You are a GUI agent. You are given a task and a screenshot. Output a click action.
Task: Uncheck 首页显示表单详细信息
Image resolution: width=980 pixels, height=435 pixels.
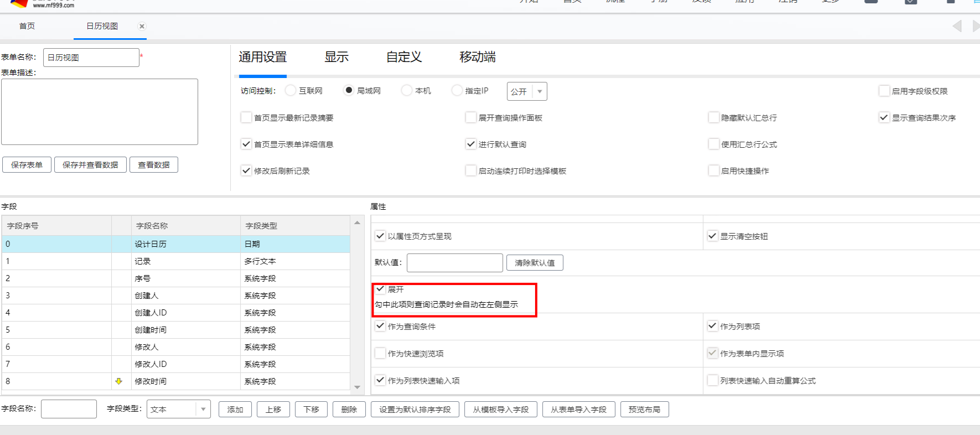[246, 144]
